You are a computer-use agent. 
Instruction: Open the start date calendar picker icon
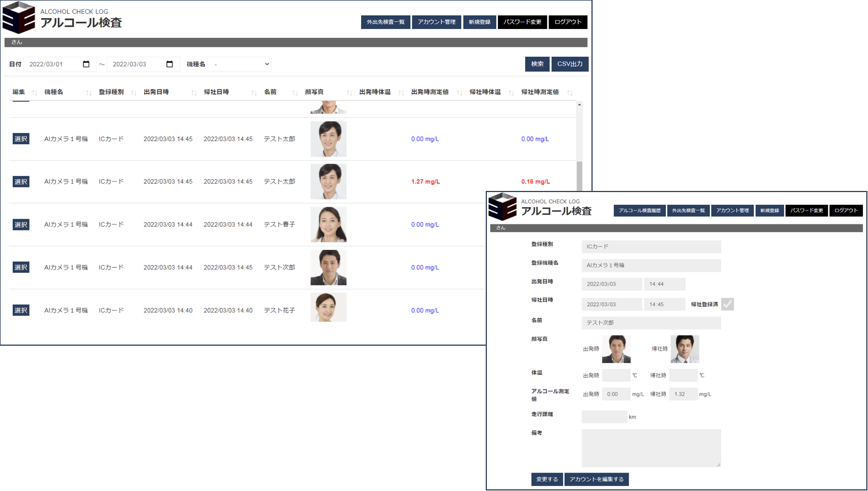(x=86, y=64)
